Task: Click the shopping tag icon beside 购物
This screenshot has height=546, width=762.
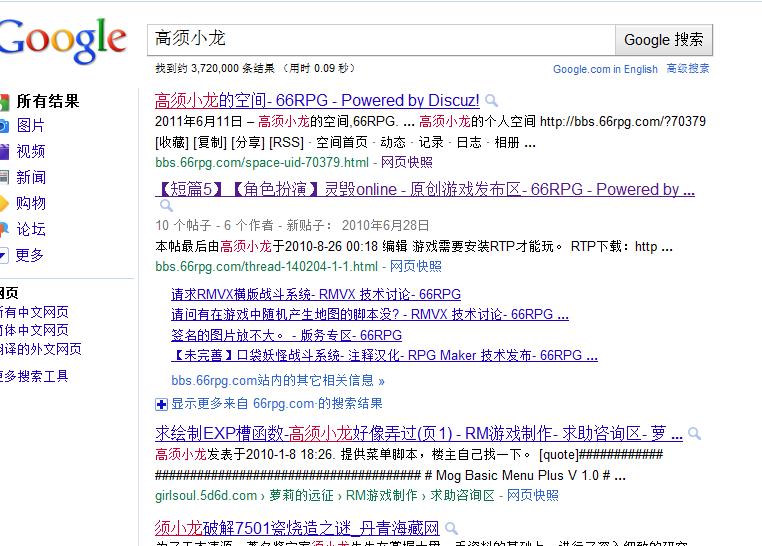Action: pyautogui.click(x=4, y=203)
